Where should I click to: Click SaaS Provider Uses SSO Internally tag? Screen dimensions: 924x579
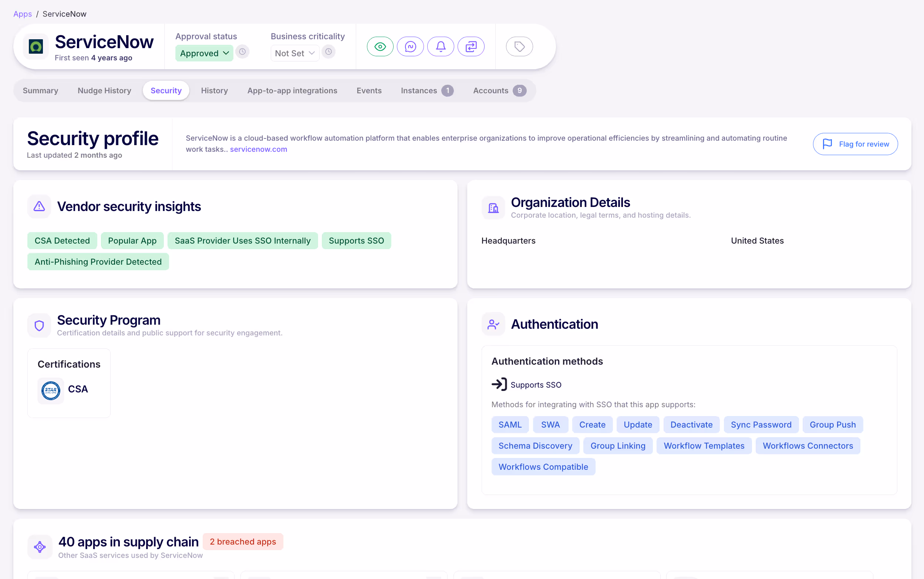(x=243, y=241)
